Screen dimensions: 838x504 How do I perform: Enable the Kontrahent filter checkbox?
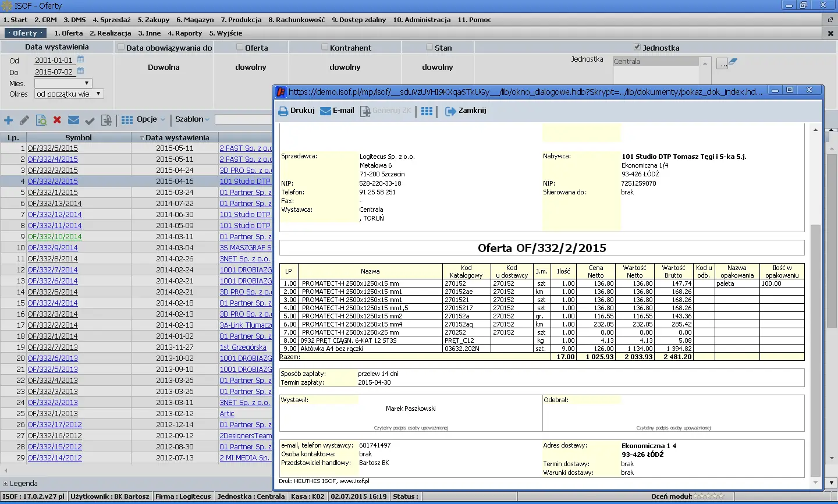(325, 47)
